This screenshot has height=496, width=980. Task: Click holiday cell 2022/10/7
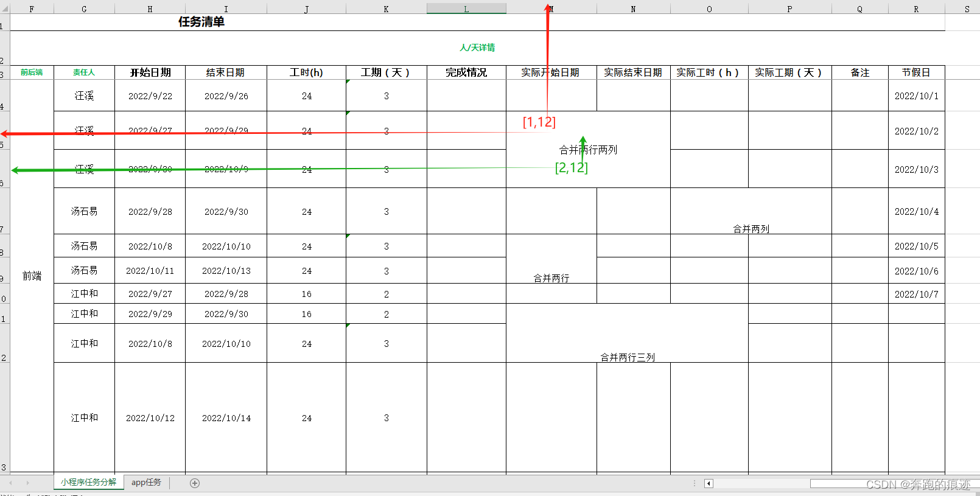pos(916,294)
